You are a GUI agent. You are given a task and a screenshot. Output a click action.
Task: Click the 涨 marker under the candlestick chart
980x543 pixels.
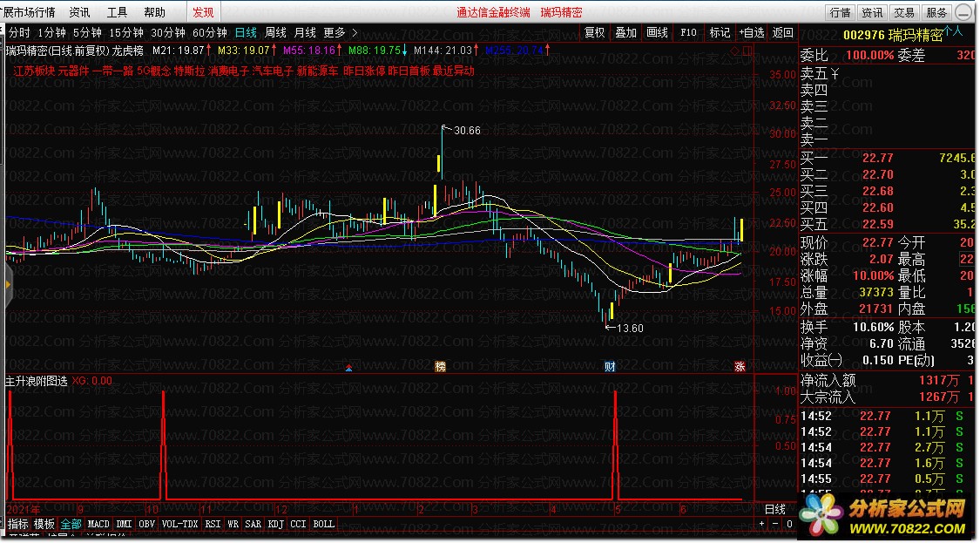[x=740, y=367]
